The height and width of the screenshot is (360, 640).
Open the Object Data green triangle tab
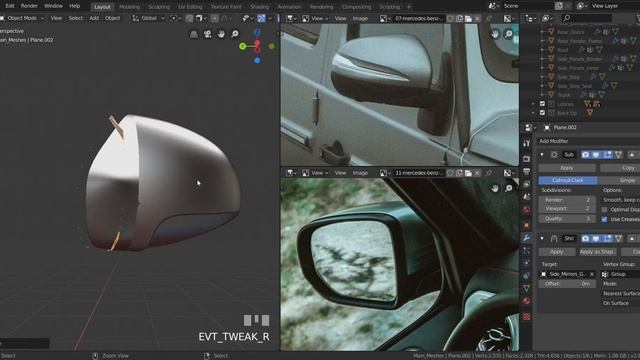coord(527,289)
